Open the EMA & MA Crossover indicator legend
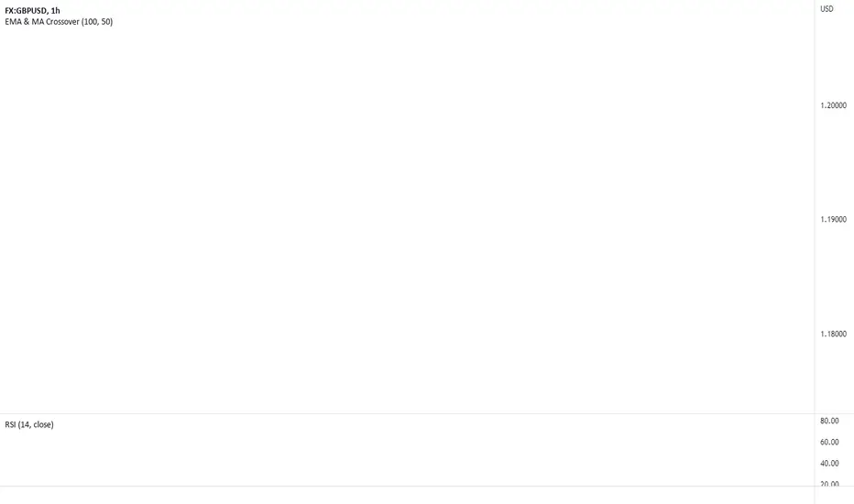This screenshot has width=854, height=504. coord(59,22)
